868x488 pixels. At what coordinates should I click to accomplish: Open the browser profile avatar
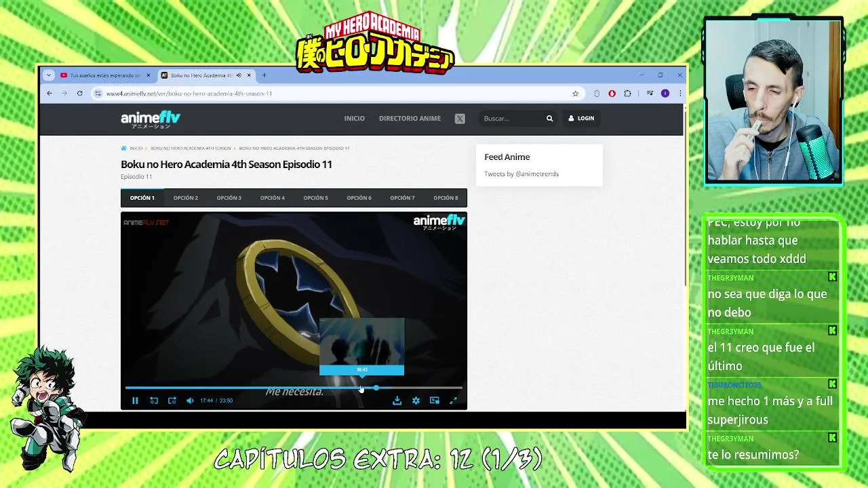[665, 94]
